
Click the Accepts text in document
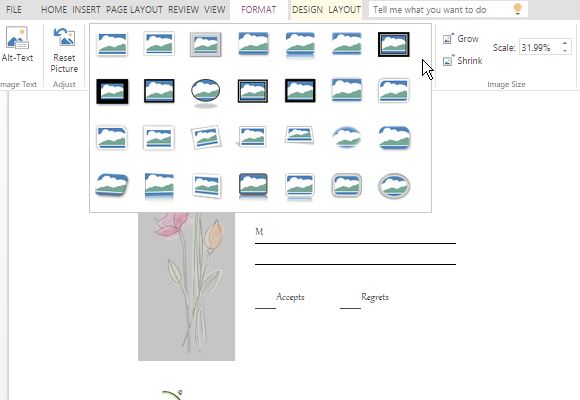pos(290,297)
